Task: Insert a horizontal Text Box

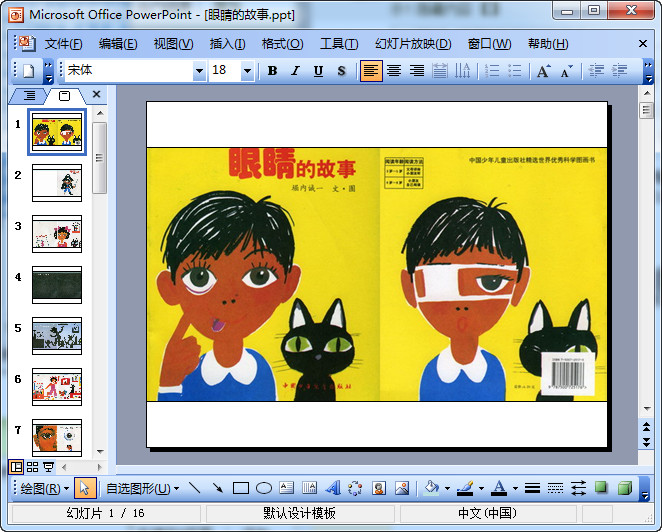Action: point(287,489)
